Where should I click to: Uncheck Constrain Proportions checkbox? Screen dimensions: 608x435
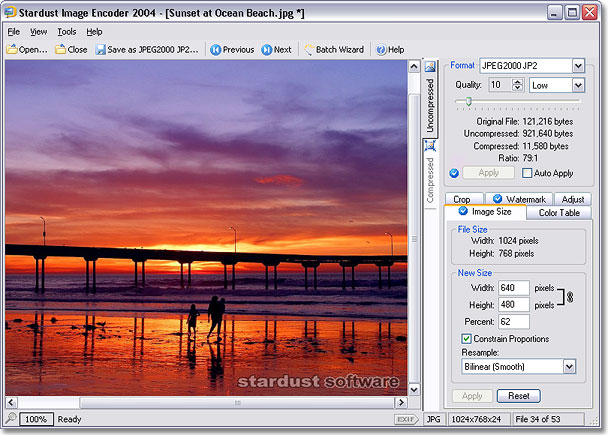pyautogui.click(x=466, y=338)
